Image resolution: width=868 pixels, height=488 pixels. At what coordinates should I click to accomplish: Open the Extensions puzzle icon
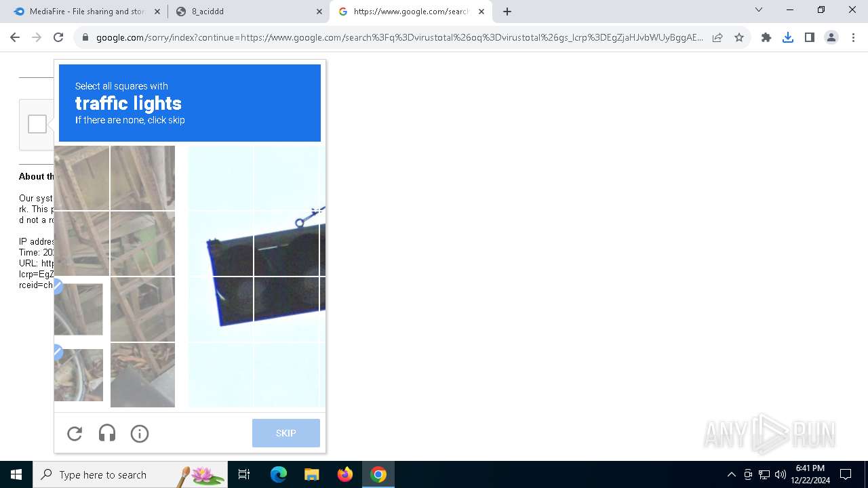(766, 37)
